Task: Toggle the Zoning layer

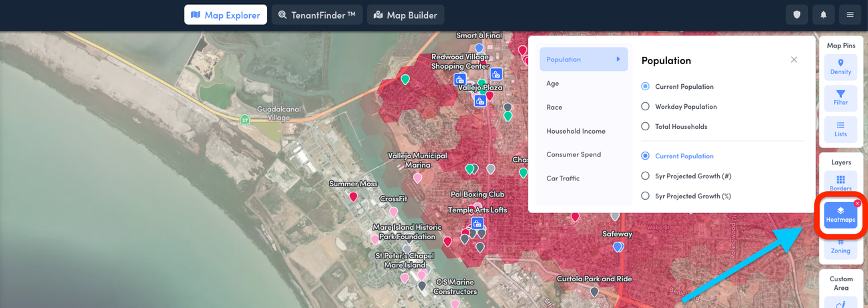Action: click(841, 247)
